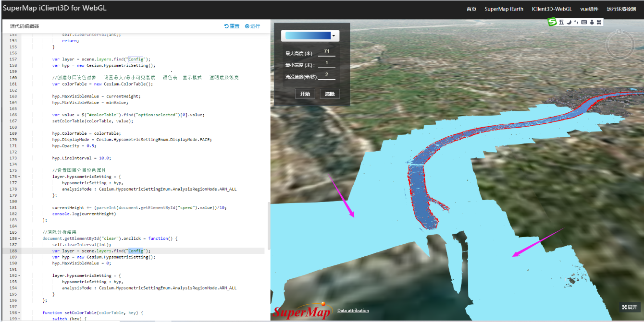Open the SuperMap iEarth menu item
The width and height of the screenshot is (644, 322).
point(504,9)
